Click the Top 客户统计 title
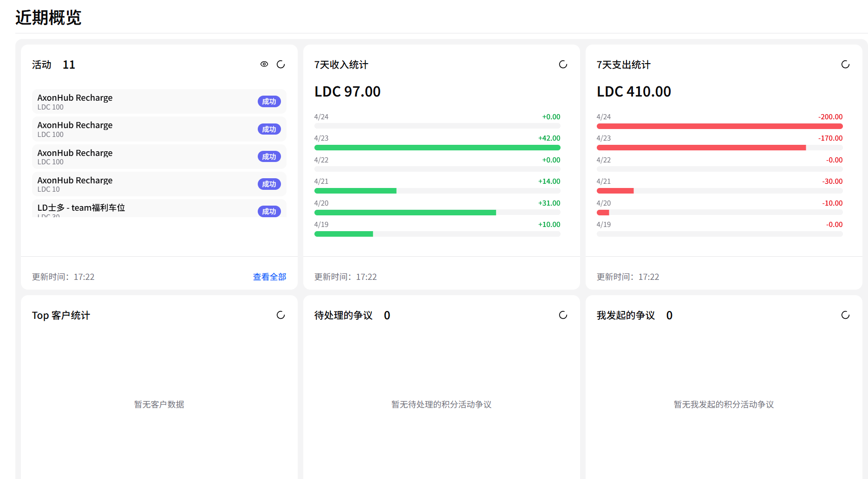 coord(61,316)
